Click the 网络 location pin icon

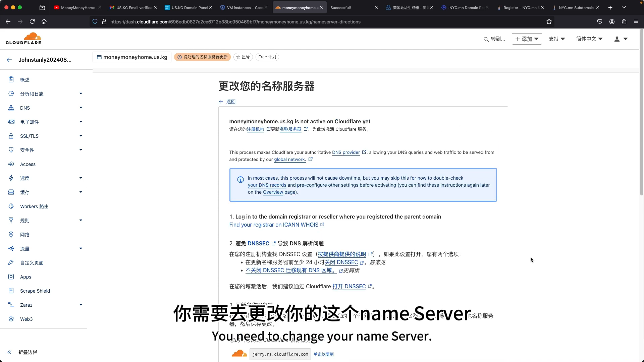tap(11, 234)
